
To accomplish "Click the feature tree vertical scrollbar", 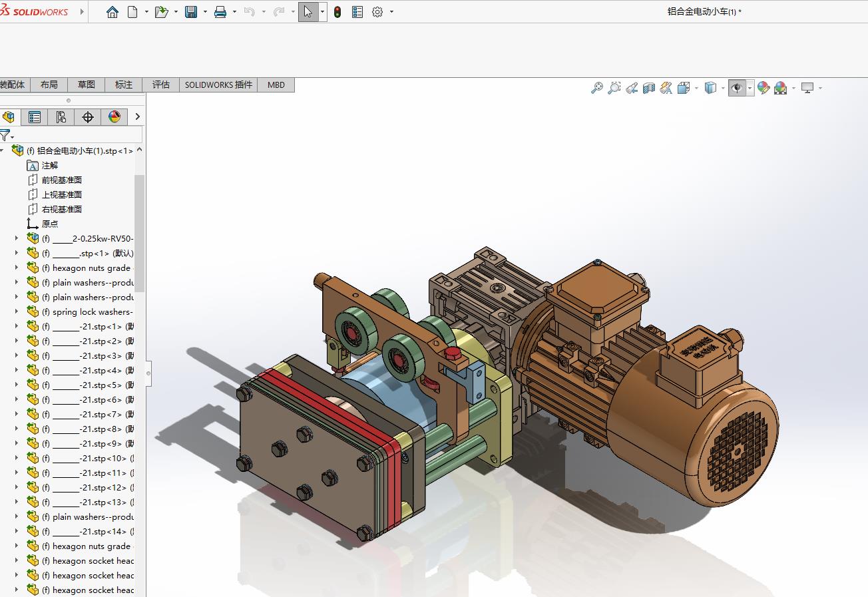I will (x=140, y=233).
